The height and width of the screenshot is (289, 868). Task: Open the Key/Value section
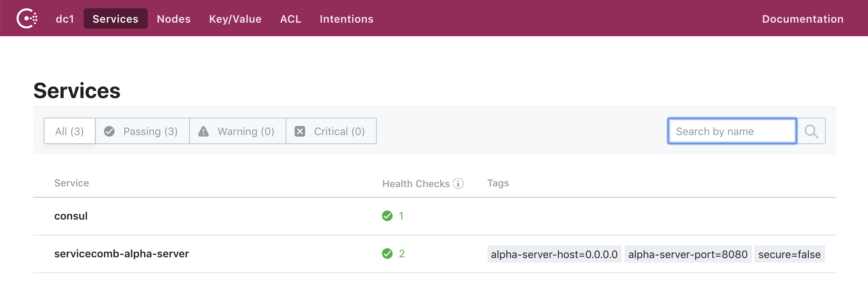[x=235, y=19]
